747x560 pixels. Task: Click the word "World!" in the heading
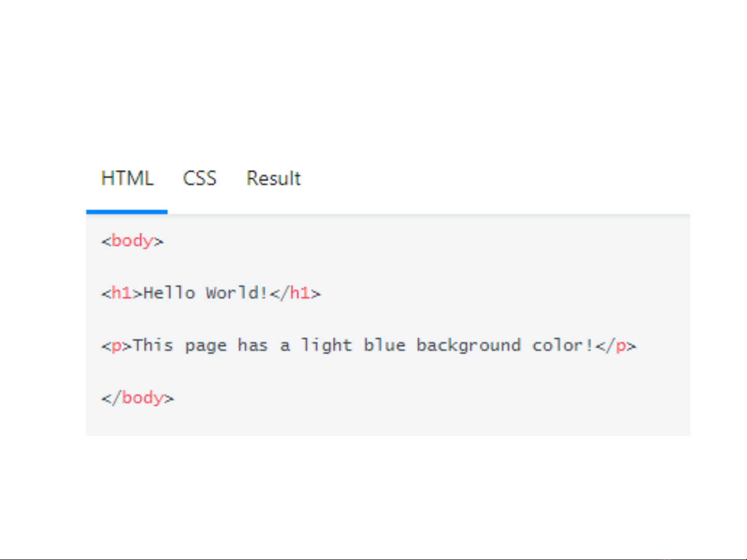point(237,293)
